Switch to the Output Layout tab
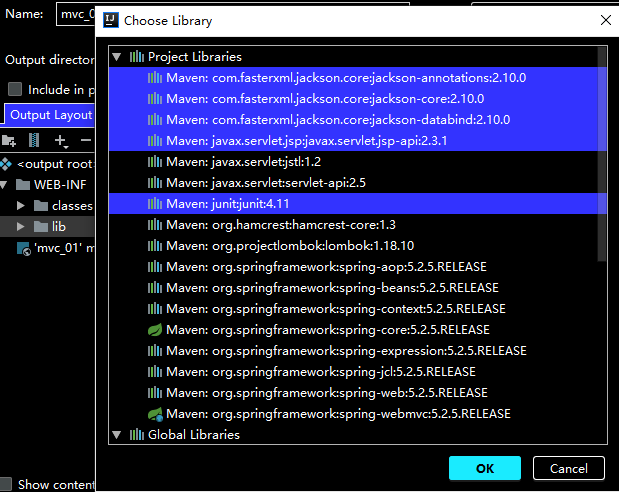This screenshot has width=619, height=492. 51,115
